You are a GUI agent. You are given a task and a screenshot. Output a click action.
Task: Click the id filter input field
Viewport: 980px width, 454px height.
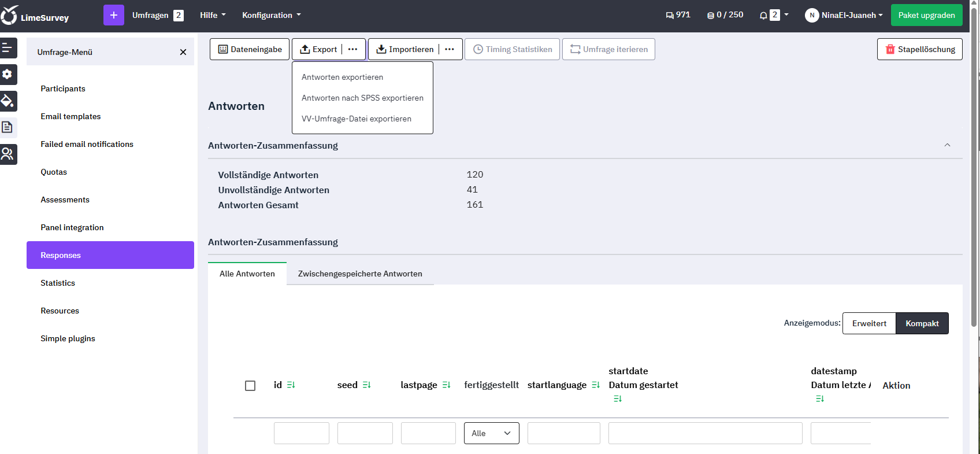301,433
